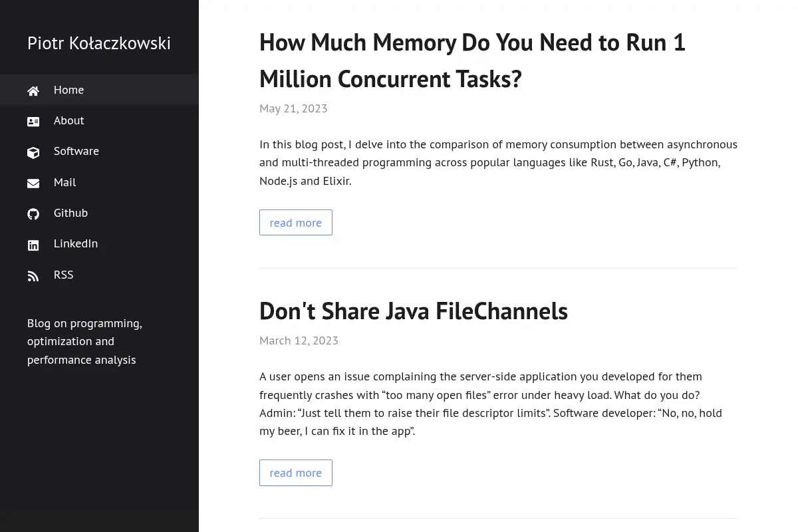Subscribe via the RSS label
The width and height of the screenshot is (798, 532).
pyautogui.click(x=63, y=275)
